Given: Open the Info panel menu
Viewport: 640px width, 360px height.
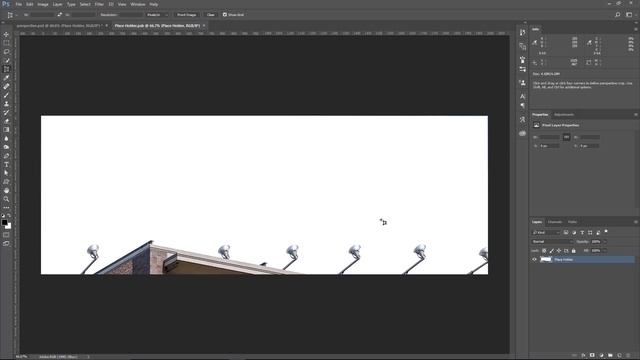Looking at the screenshot, I should (636, 29).
